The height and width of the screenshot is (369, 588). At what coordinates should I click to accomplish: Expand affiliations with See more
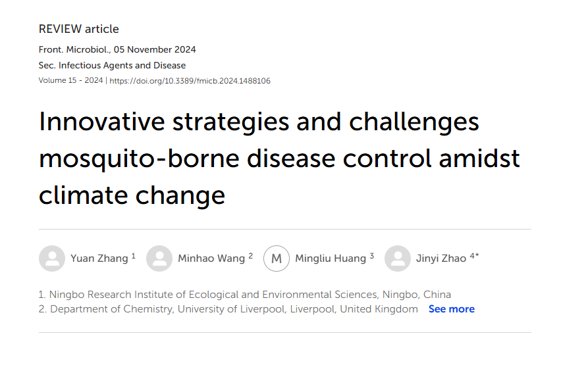451,309
